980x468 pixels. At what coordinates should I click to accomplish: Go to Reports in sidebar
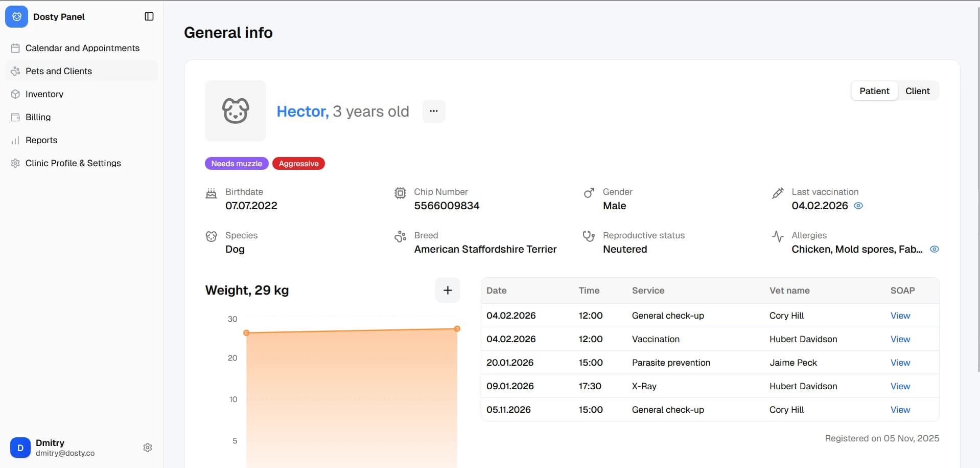[41, 140]
